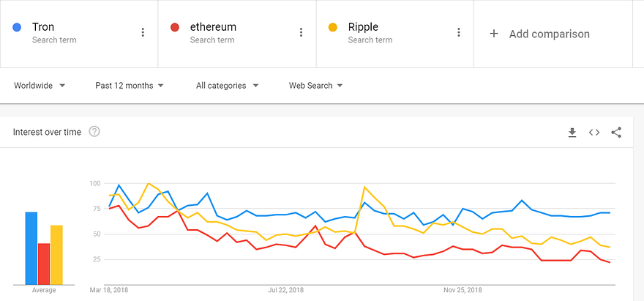This screenshot has height=301, width=644.
Task: Expand the Worldwide region dropdown
Action: pos(40,86)
